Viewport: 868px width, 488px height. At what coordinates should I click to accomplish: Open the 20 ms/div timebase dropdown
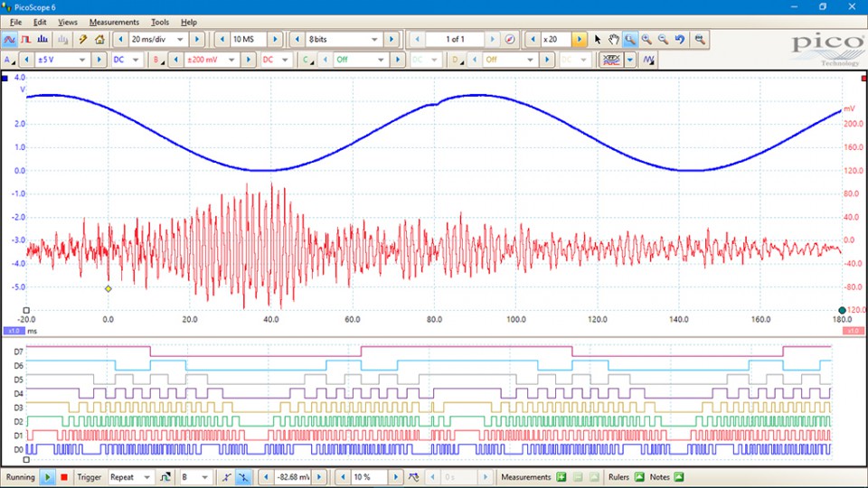180,40
